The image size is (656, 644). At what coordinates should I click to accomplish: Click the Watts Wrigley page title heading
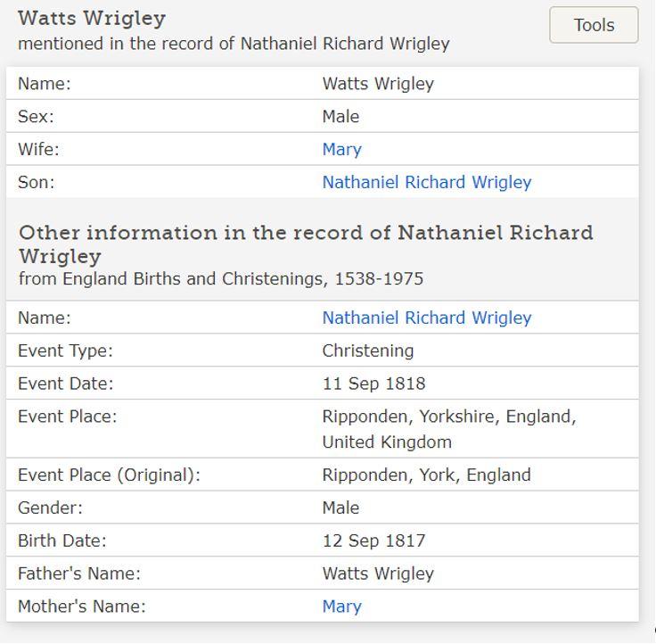tap(92, 18)
